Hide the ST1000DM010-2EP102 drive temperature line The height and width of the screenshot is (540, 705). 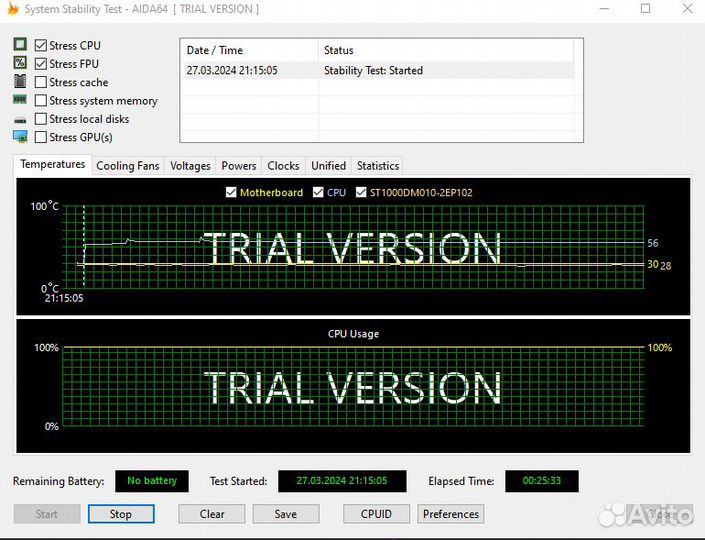click(361, 193)
